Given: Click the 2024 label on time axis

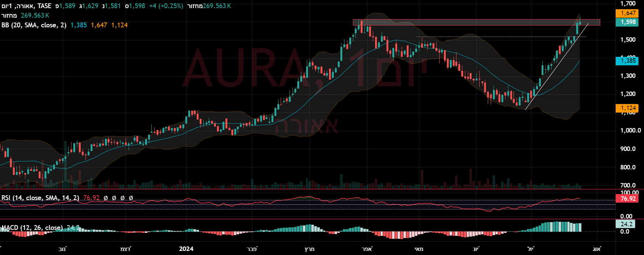Looking at the screenshot, I should pyautogui.click(x=186, y=249).
